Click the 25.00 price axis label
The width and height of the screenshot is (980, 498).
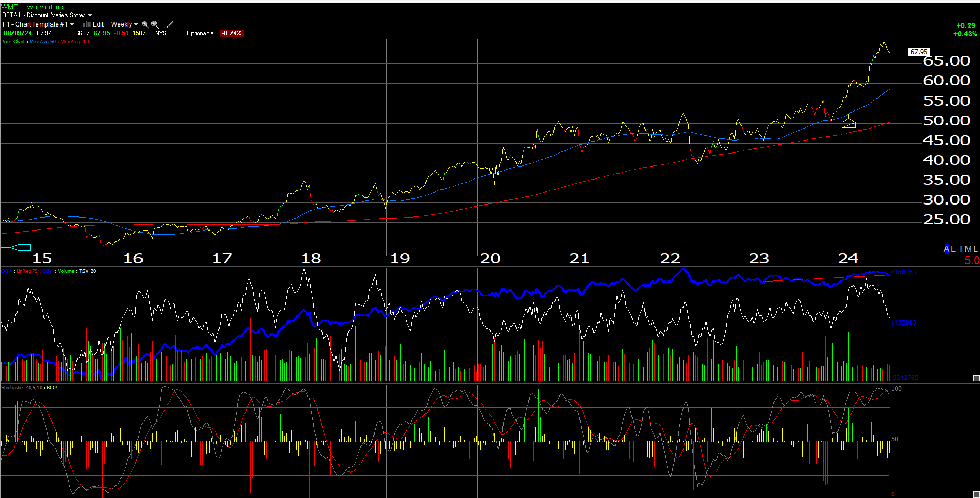946,220
